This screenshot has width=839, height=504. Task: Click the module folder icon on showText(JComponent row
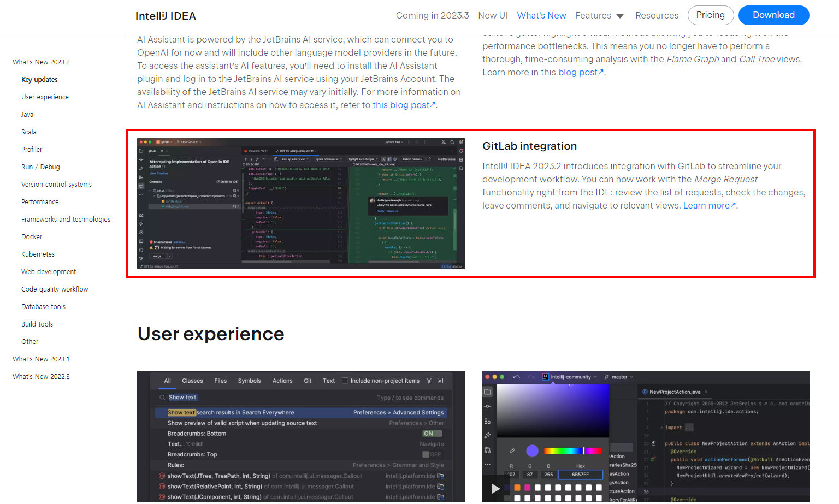(440, 497)
